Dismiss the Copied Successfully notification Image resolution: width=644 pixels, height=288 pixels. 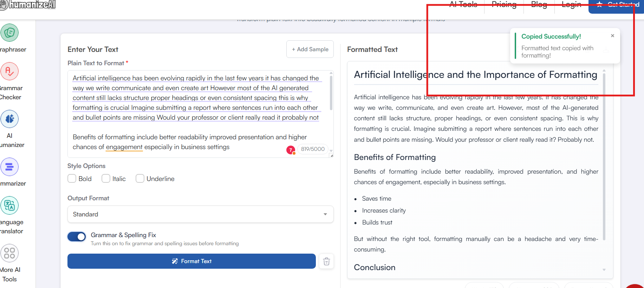612,36
